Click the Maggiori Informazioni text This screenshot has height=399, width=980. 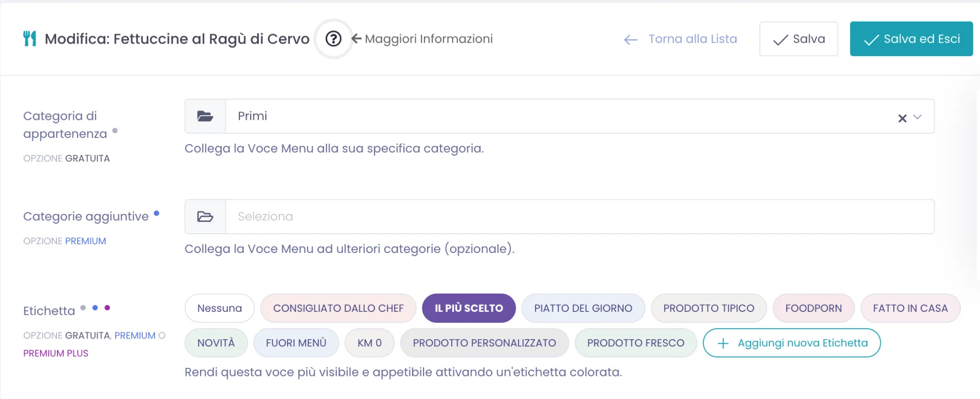coord(429,39)
